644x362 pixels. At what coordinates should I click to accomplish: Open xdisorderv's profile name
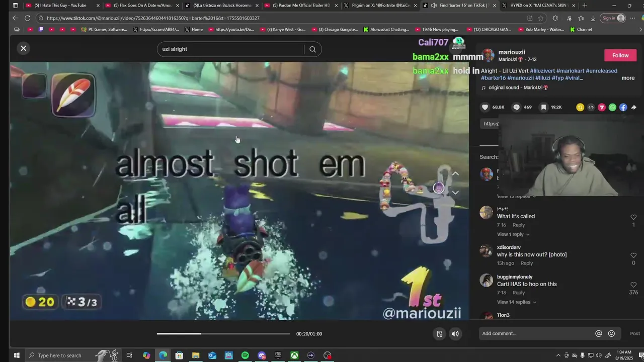(509, 247)
